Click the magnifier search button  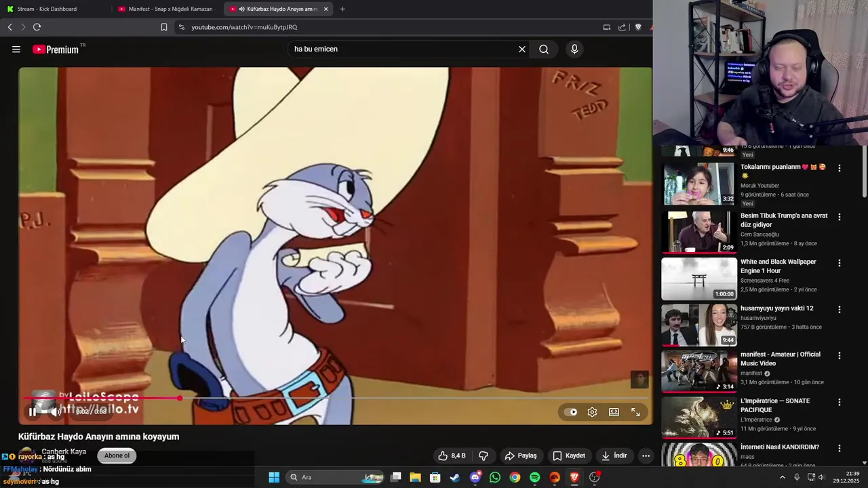coord(544,49)
